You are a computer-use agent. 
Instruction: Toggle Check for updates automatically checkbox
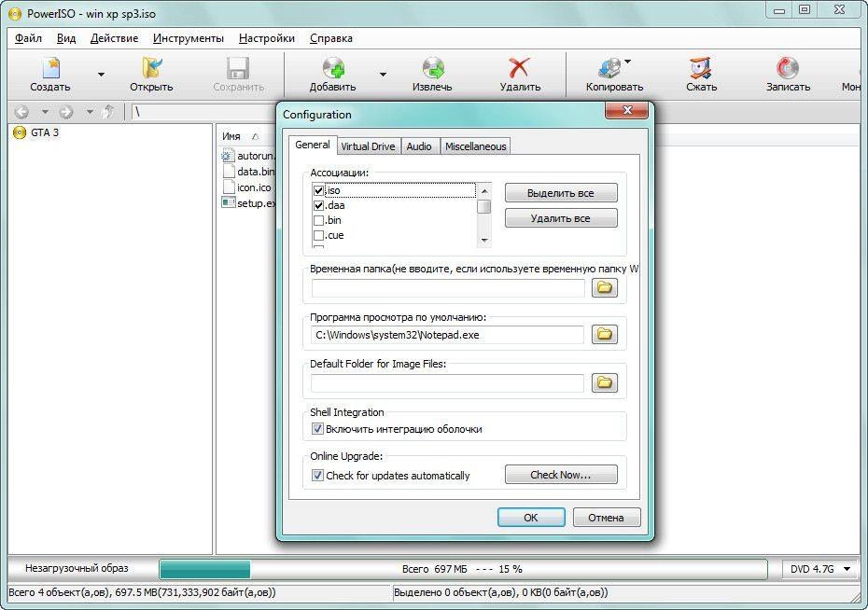pos(317,475)
